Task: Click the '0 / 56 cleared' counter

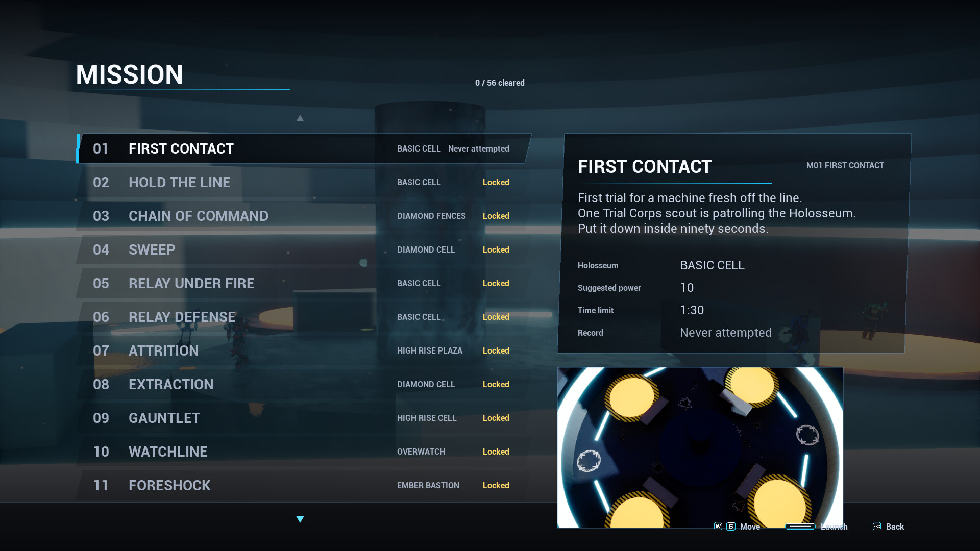Action: point(500,83)
